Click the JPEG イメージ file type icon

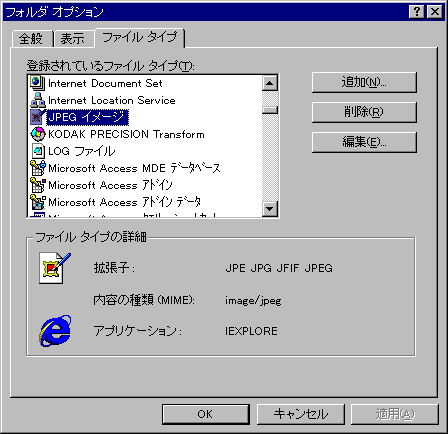37,117
